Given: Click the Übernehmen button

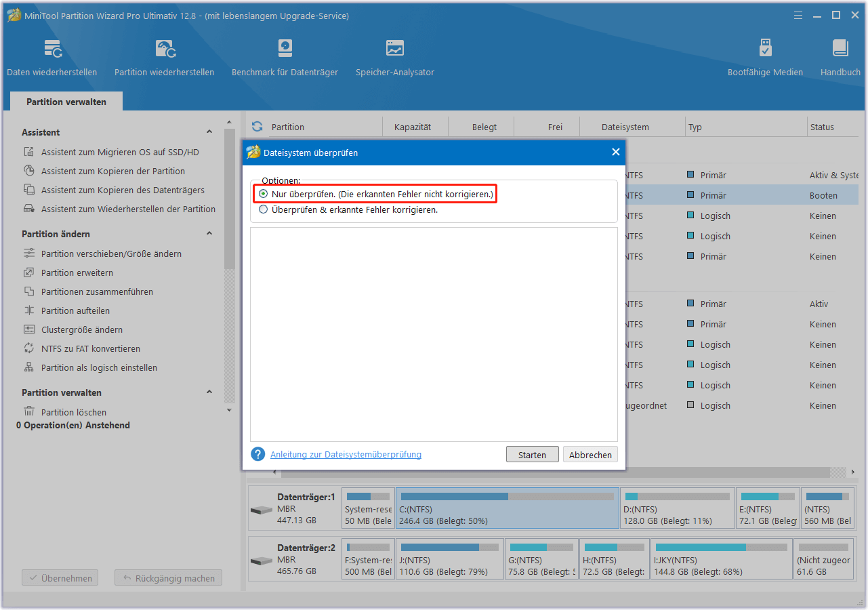Looking at the screenshot, I should pyautogui.click(x=60, y=578).
